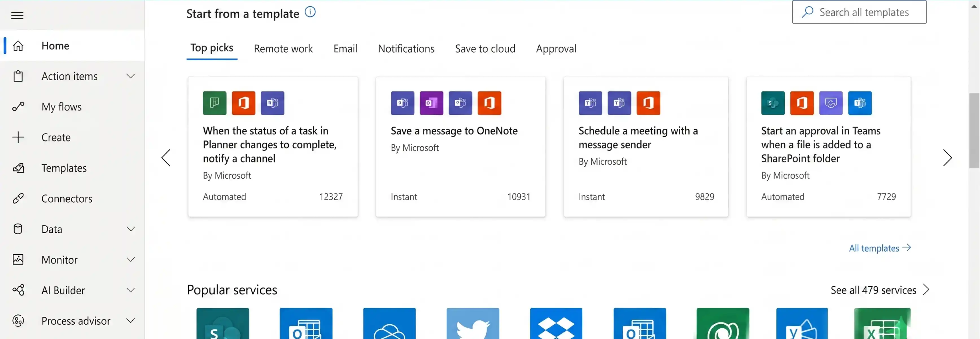Screen dimensions: 980x339
Task: Open the Approval tab
Action: click(x=556, y=49)
